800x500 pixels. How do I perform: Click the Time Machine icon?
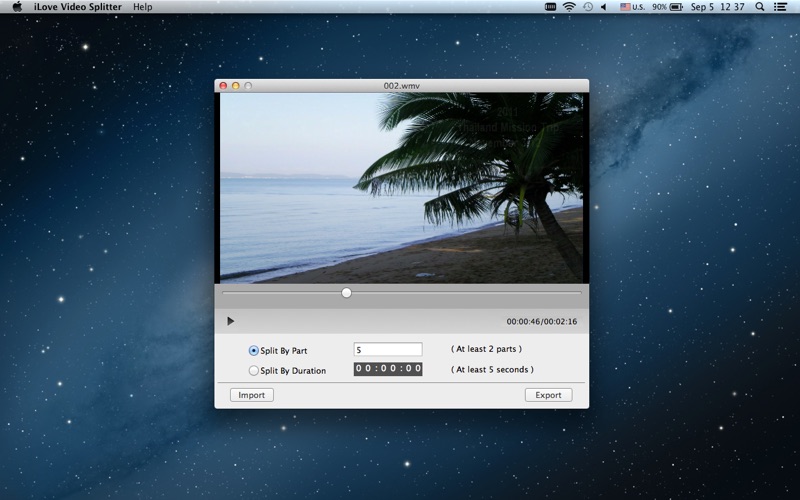pyautogui.click(x=587, y=7)
